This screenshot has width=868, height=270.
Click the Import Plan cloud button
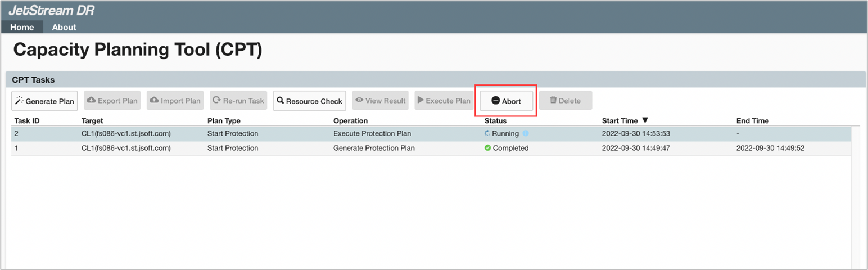click(175, 101)
